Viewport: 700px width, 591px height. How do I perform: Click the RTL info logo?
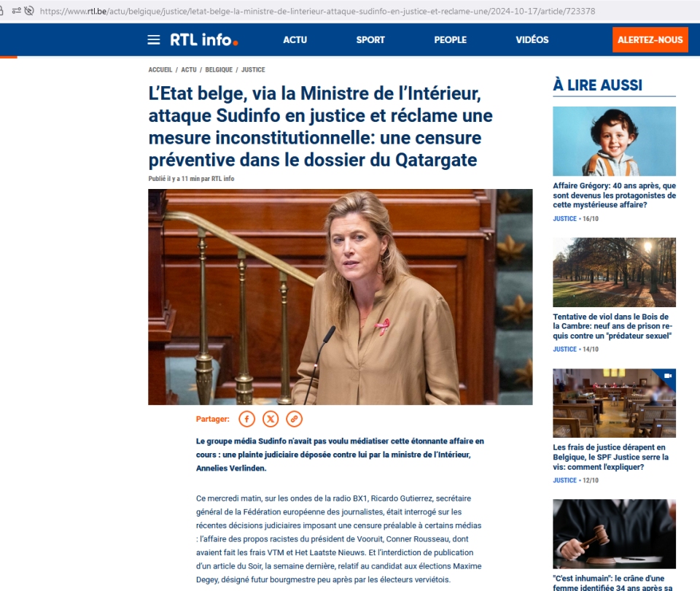[203, 39]
